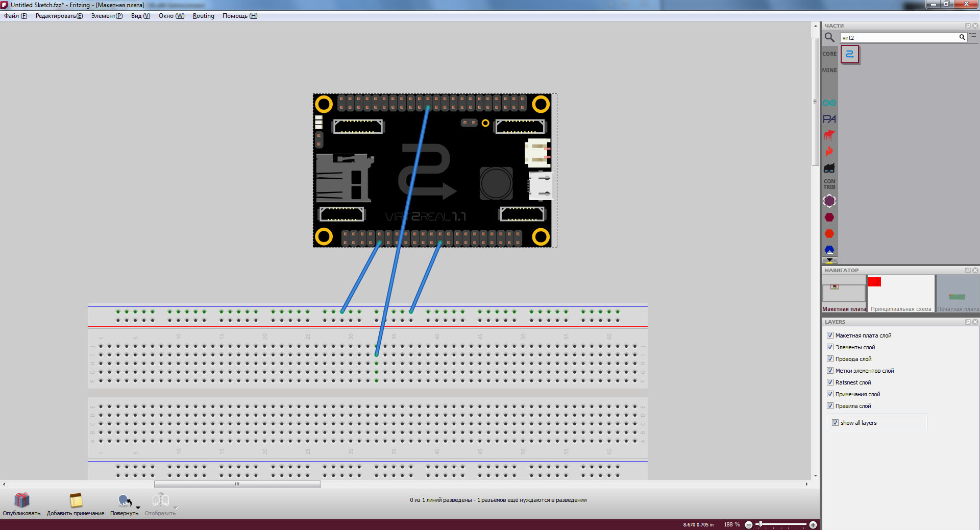This screenshot has height=530, width=980.
Task: Click the magnifier search bin icon
Action: (829, 37)
